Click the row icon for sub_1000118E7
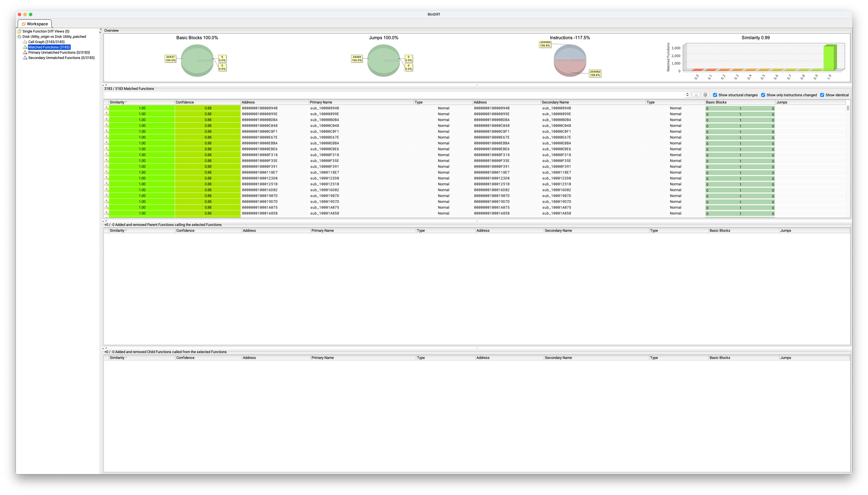Viewport: 868px width, 495px height. [107, 172]
